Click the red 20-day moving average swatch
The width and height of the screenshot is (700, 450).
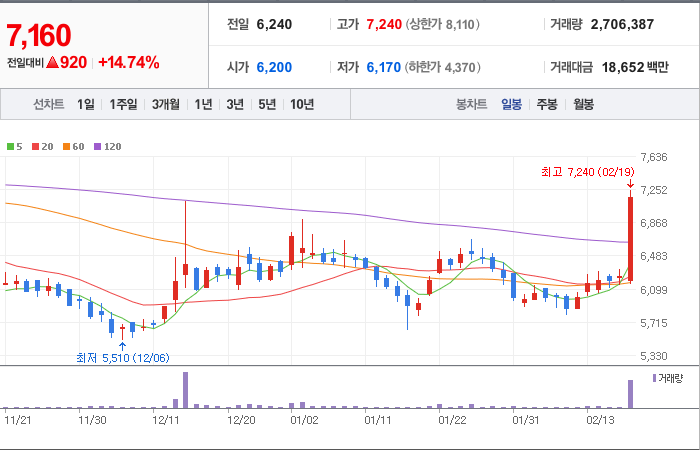(x=35, y=146)
